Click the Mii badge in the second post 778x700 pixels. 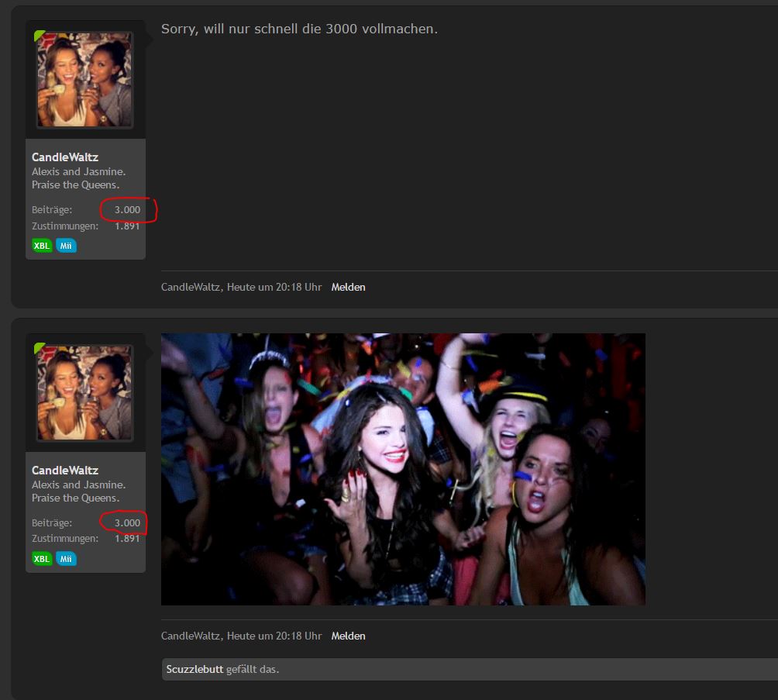click(66, 559)
